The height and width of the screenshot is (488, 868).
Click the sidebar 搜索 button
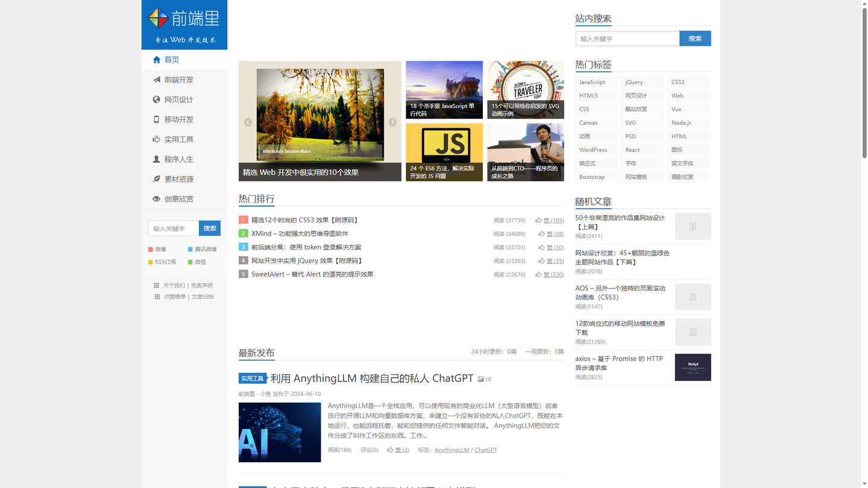210,228
